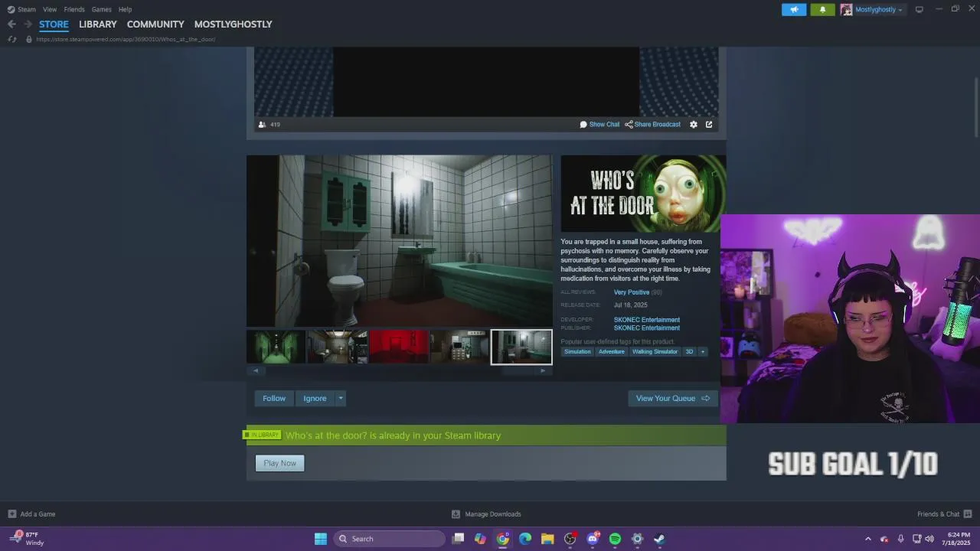Open the Adventure tag
The image size is (980, 551).
[611, 352]
